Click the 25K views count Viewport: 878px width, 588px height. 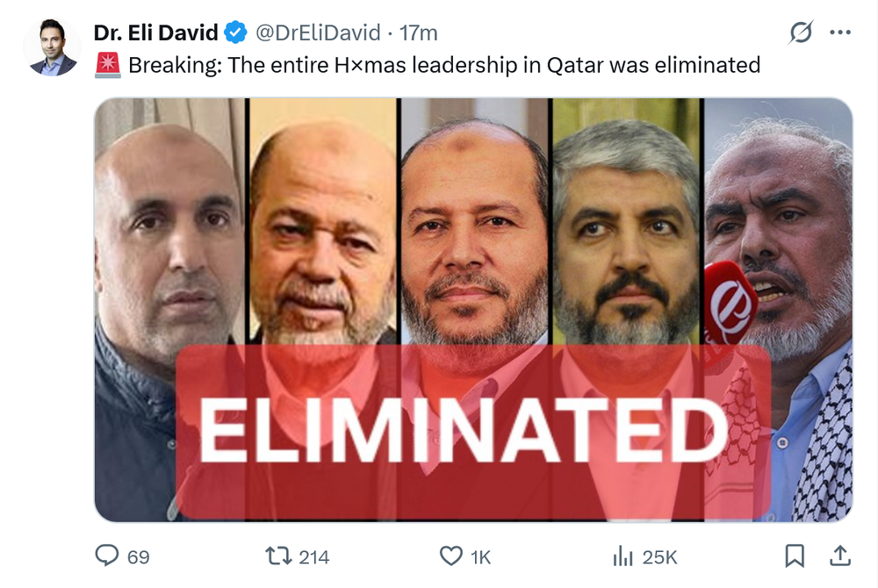click(659, 557)
